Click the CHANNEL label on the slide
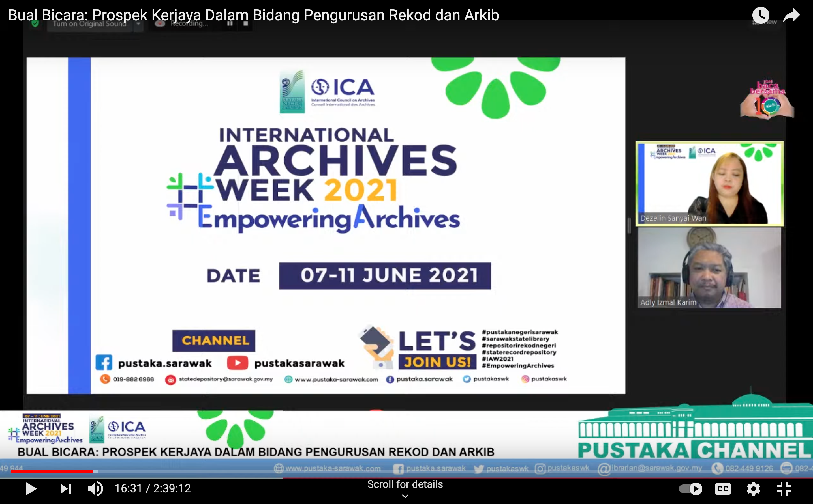Screen dimensions: 813x504 214,341
